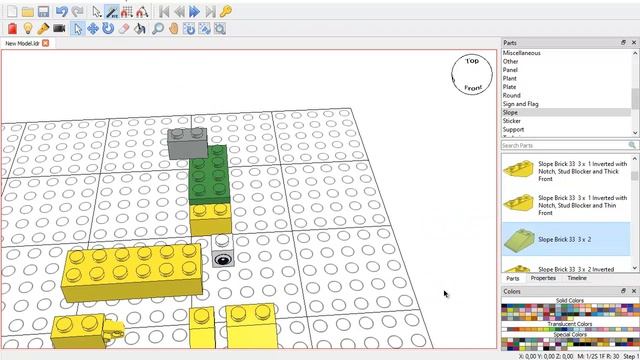Go to the previous building step
640x360 pixels.
[179, 11]
